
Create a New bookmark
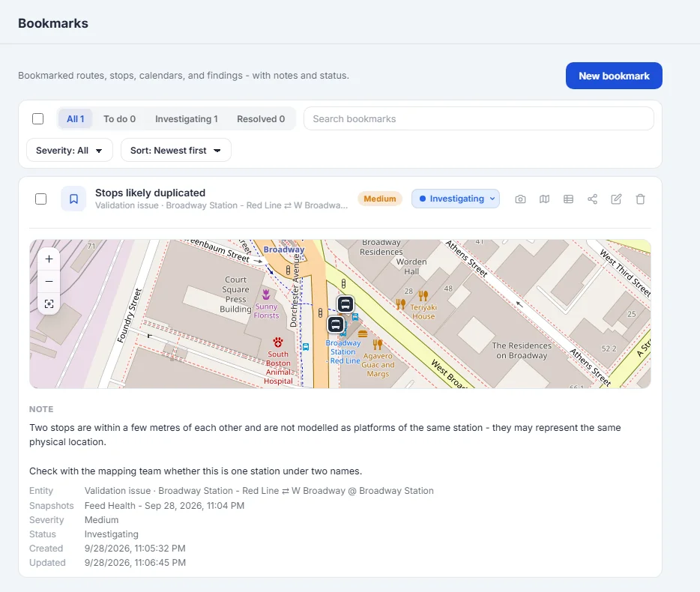point(614,76)
